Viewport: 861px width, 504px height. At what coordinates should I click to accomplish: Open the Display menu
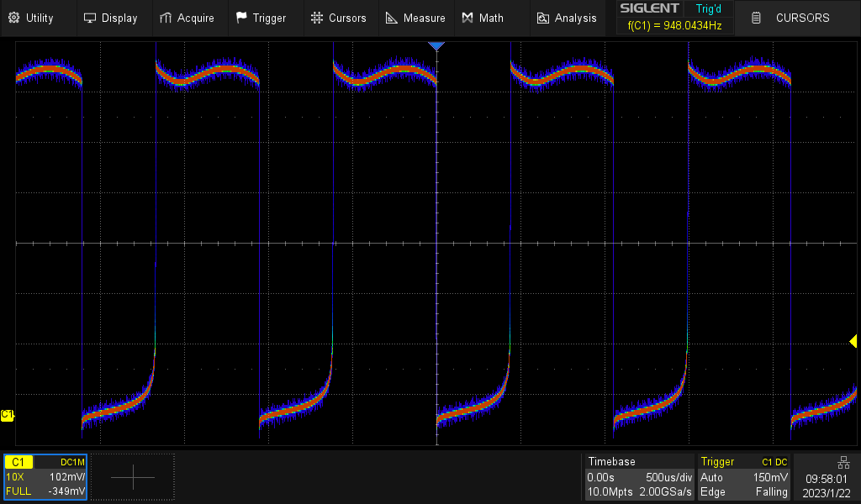(x=109, y=18)
